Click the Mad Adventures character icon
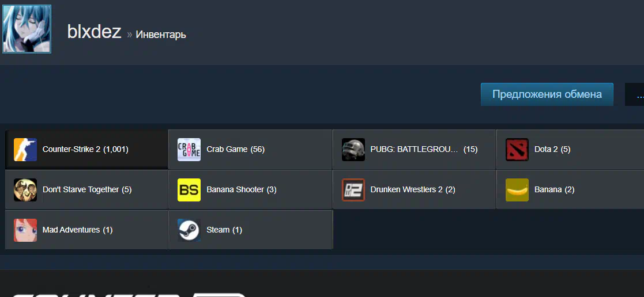The image size is (644, 297). [x=25, y=230]
